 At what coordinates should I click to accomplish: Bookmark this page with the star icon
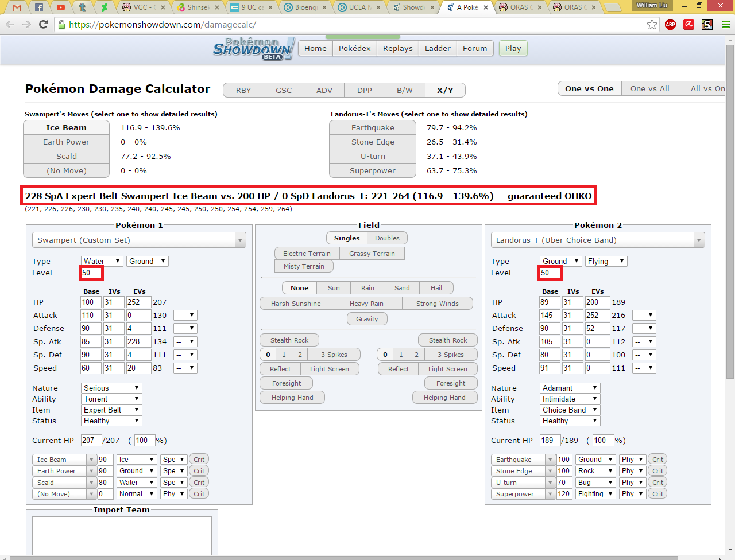[652, 25]
